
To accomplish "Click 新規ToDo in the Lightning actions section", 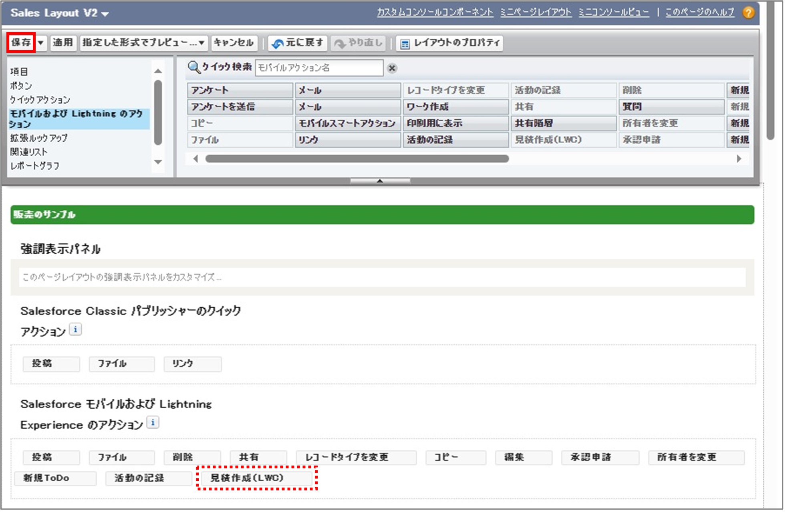I will tap(55, 478).
